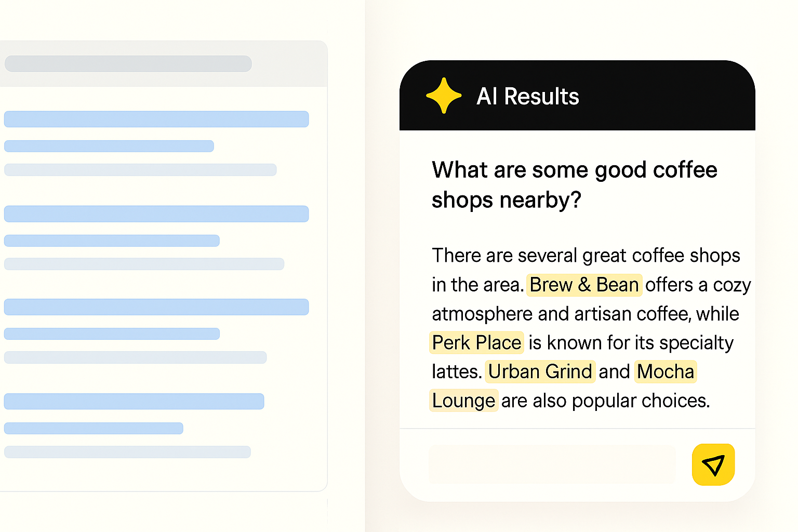The image size is (798, 532).
Task: Open the Perk Place highlighted link
Action: [476, 343]
